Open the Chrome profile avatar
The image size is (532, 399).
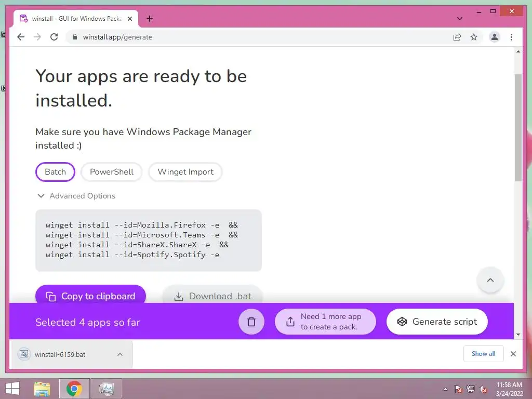click(x=495, y=37)
